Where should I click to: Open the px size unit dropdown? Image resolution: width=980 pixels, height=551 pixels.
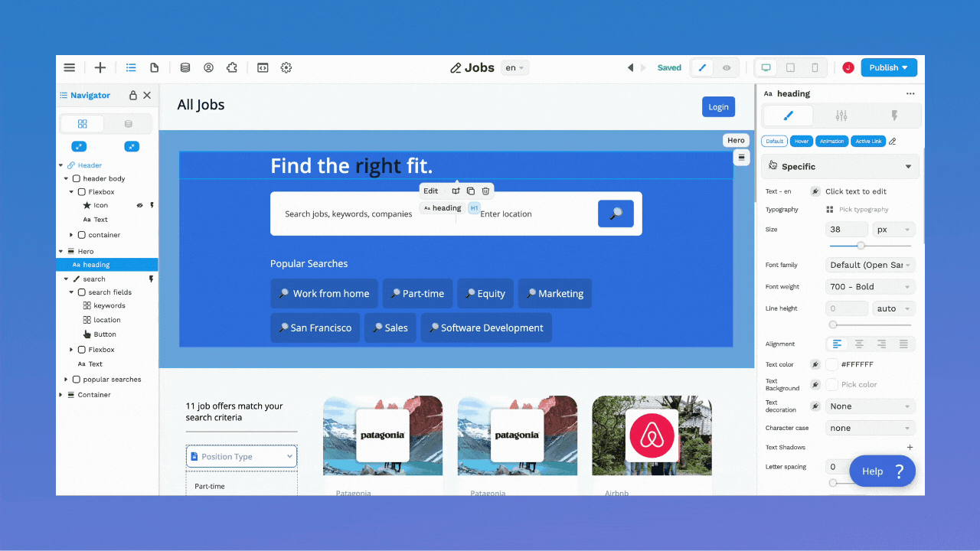[893, 230]
